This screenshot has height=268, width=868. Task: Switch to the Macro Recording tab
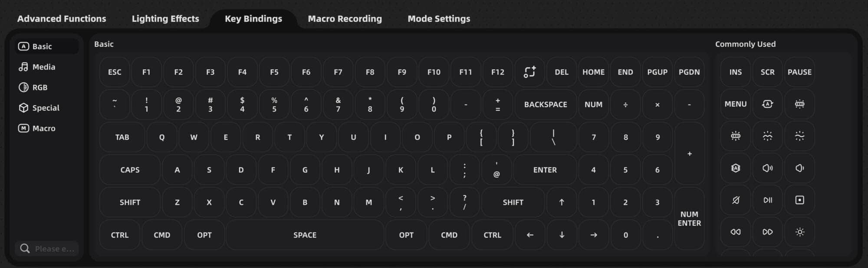click(x=345, y=18)
